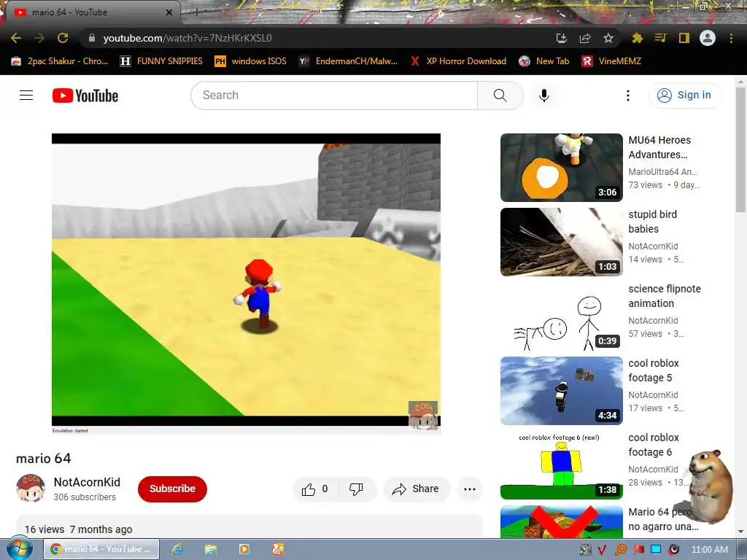Subscribe to NotAcornKid
The image size is (747, 560).
172,489
